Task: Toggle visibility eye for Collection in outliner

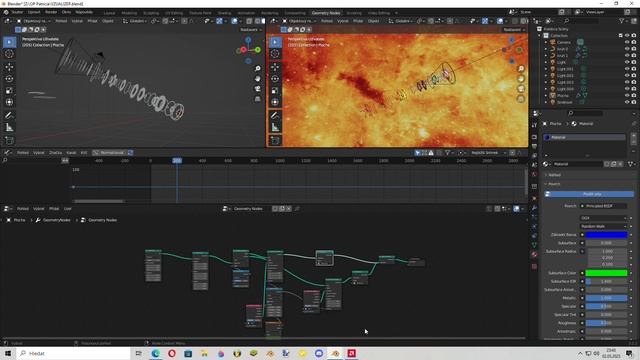Action: [x=627, y=36]
